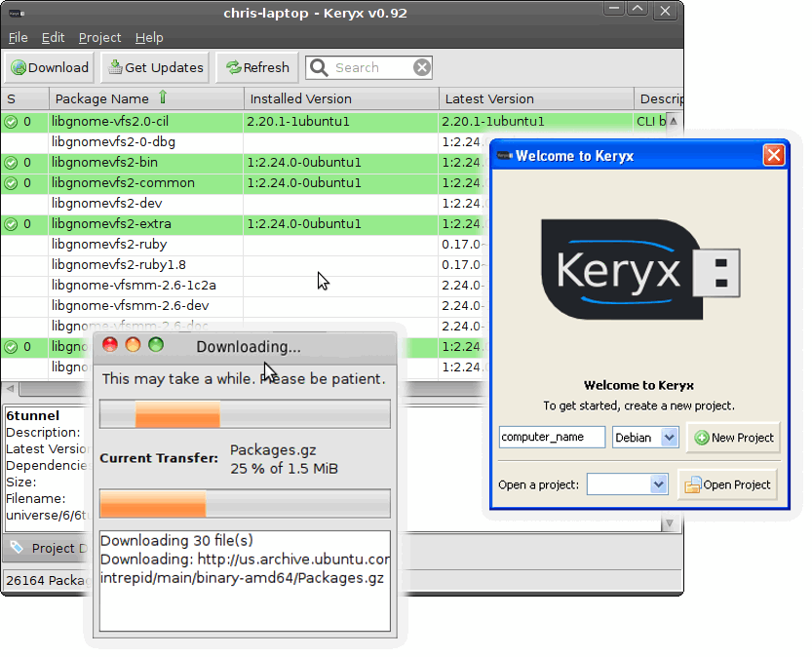Click installed version 2.20.1-1ubuntu1 cell
This screenshot has width=812, height=657.
coord(341,122)
